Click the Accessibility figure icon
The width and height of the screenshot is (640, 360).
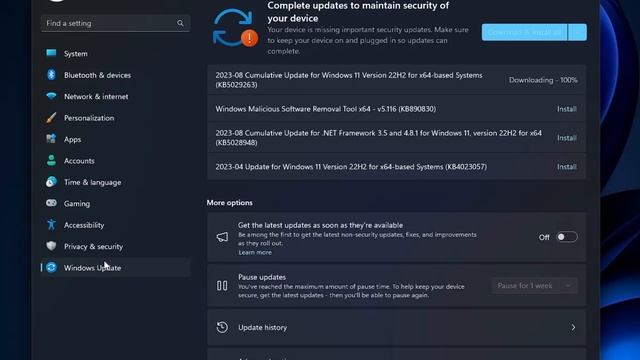pyautogui.click(x=51, y=224)
